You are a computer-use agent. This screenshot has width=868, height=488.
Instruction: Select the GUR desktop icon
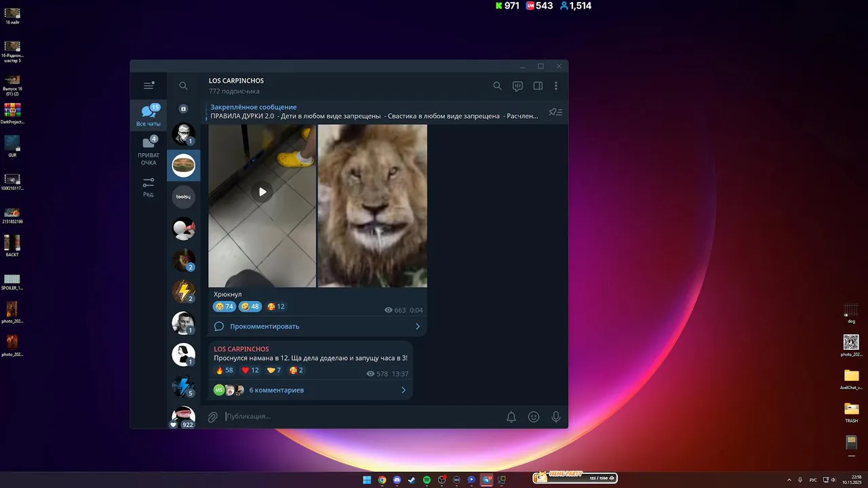point(12,146)
